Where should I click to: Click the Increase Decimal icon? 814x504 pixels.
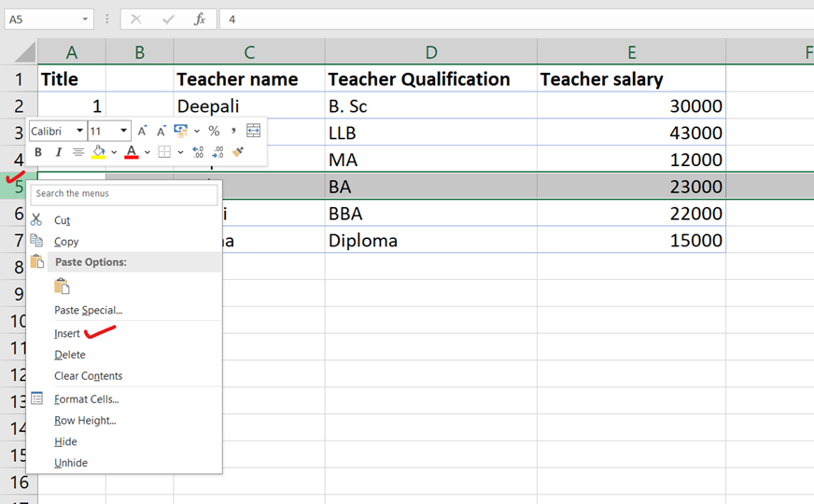pyautogui.click(x=198, y=152)
